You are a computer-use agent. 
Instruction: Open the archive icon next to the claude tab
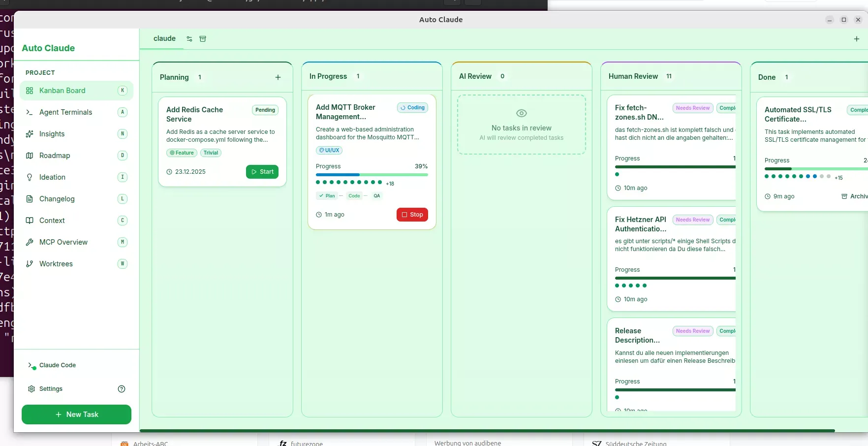point(203,38)
